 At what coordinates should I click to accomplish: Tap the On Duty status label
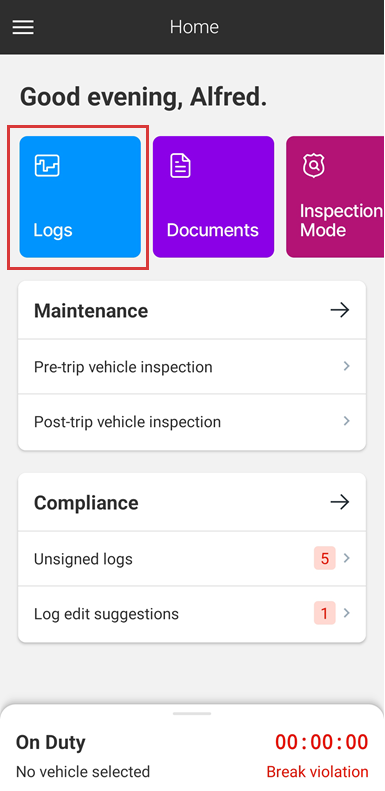tap(50, 743)
